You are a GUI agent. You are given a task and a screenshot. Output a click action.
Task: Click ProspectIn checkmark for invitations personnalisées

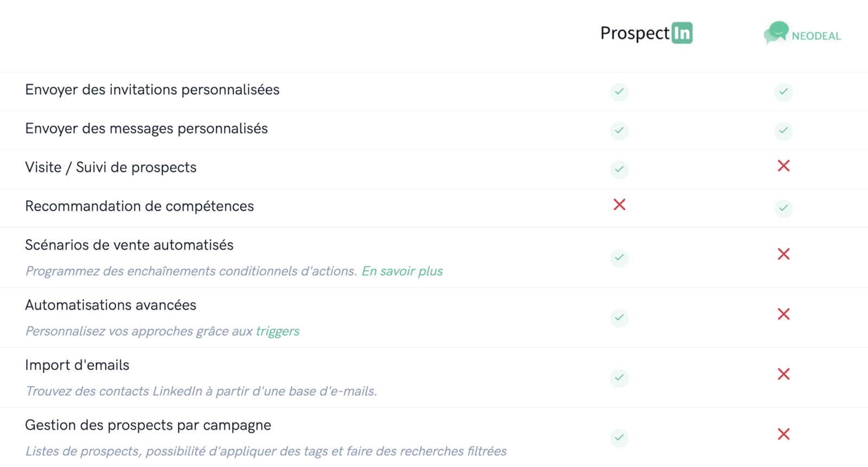(619, 92)
